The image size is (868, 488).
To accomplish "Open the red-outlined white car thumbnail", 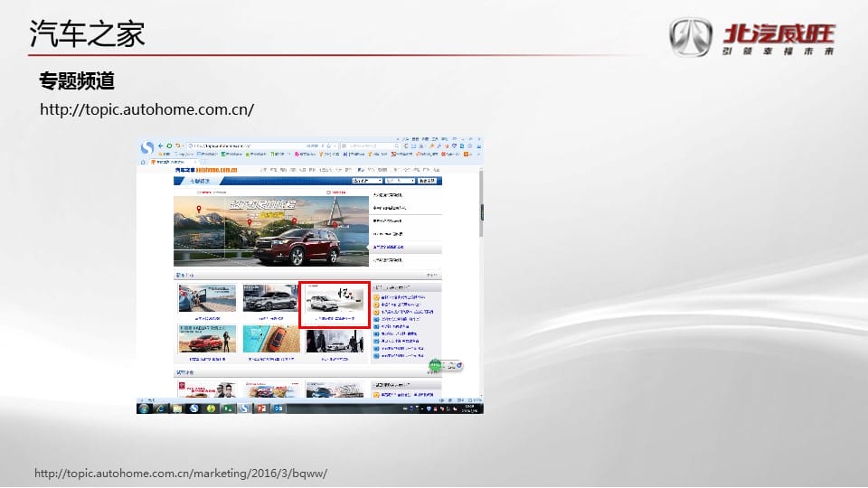I will coord(334,304).
